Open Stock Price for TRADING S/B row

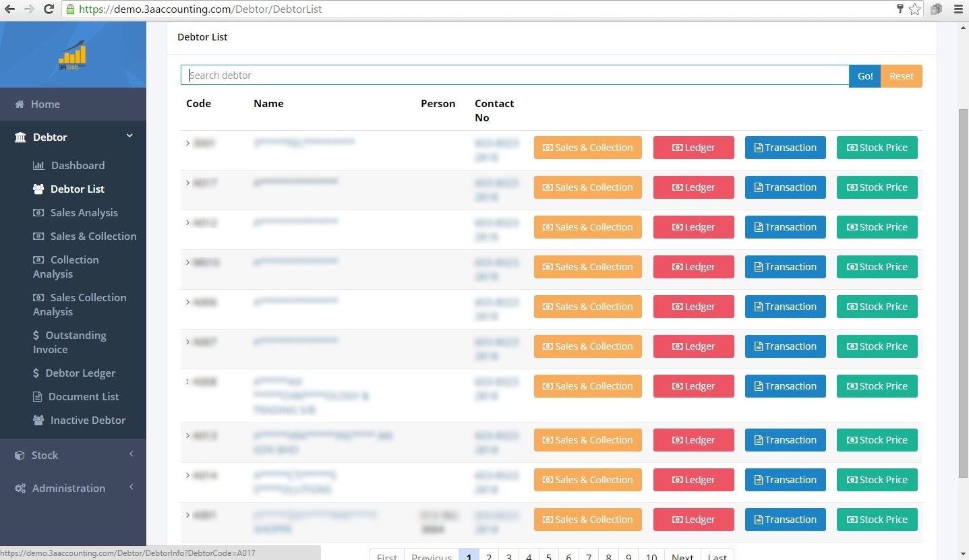click(x=877, y=386)
